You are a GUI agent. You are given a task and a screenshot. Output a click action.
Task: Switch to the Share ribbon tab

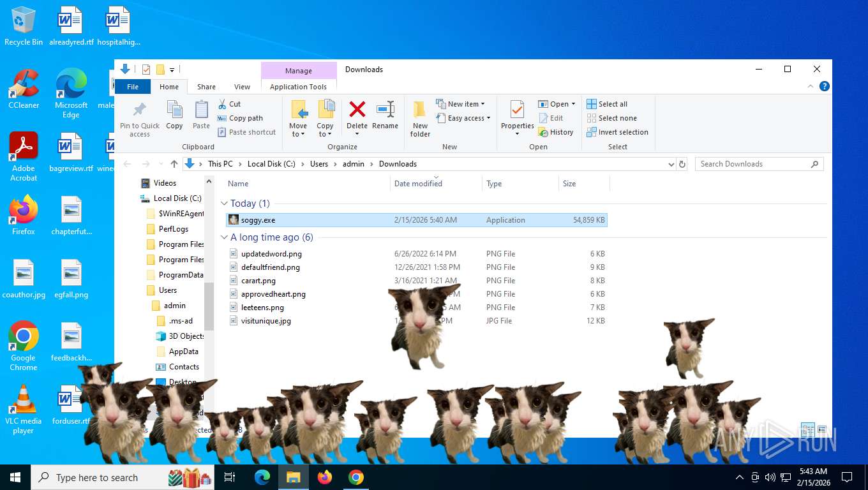click(206, 87)
